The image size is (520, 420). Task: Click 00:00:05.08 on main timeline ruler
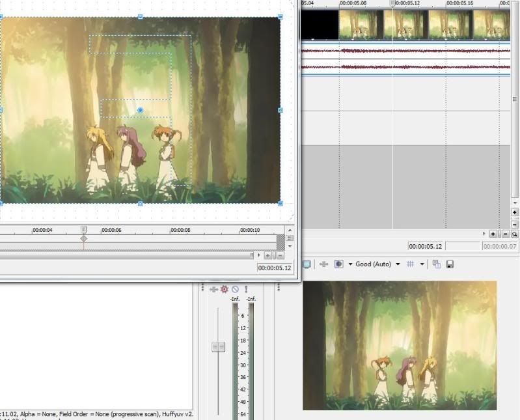click(x=353, y=3)
